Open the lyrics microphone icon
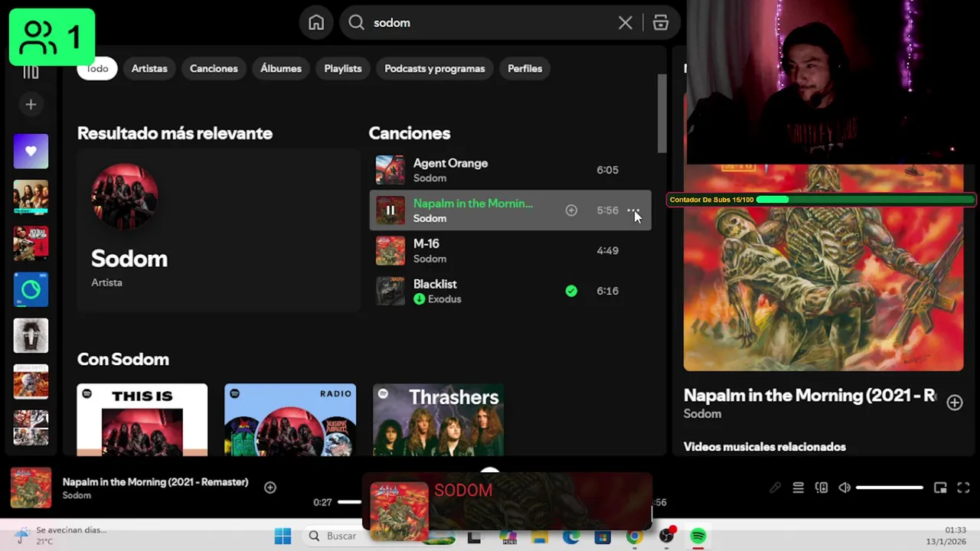 [775, 488]
